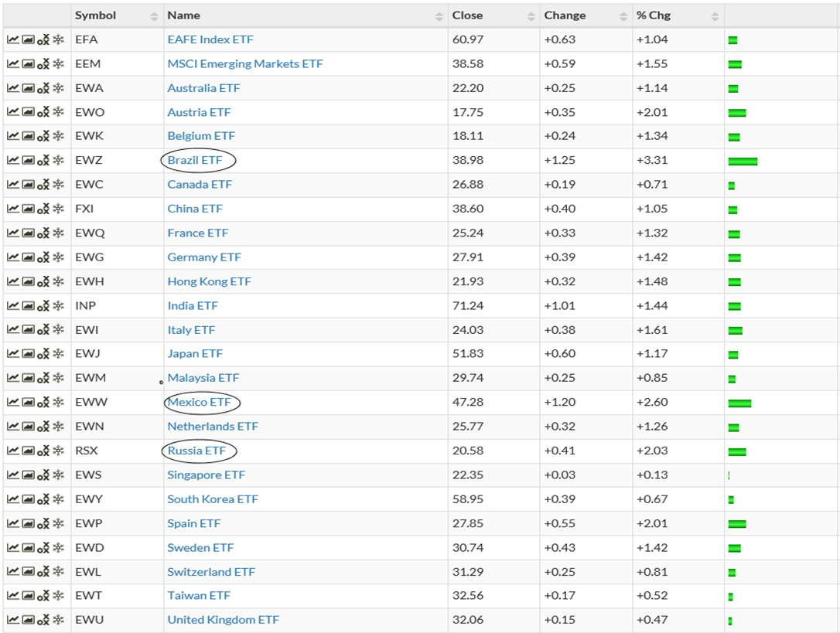Open the point and figure icon for FXI
840x633 pixels.
pyautogui.click(x=43, y=209)
